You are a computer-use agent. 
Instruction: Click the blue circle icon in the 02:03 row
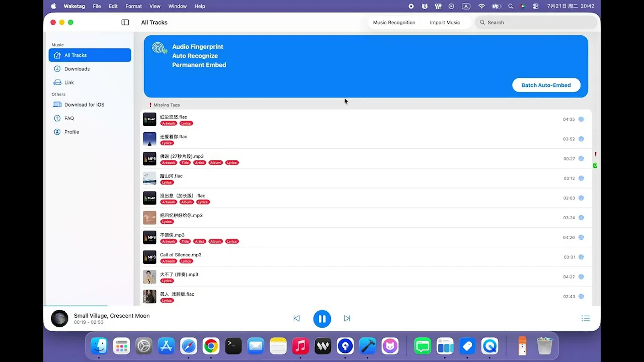click(581, 198)
